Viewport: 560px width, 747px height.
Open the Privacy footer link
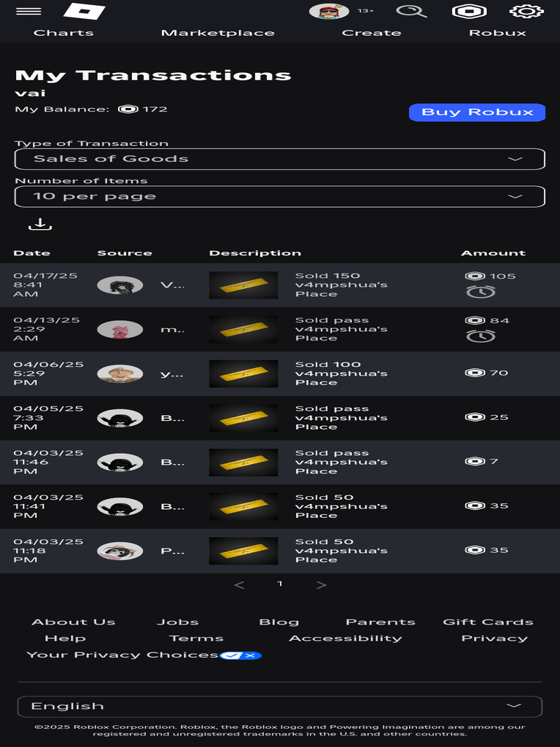(495, 639)
